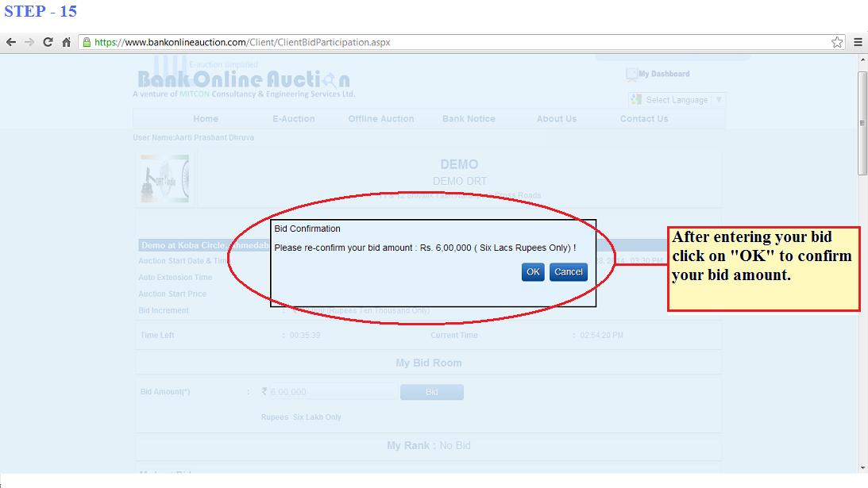
Task: Open the Home menu item
Action: click(x=206, y=119)
